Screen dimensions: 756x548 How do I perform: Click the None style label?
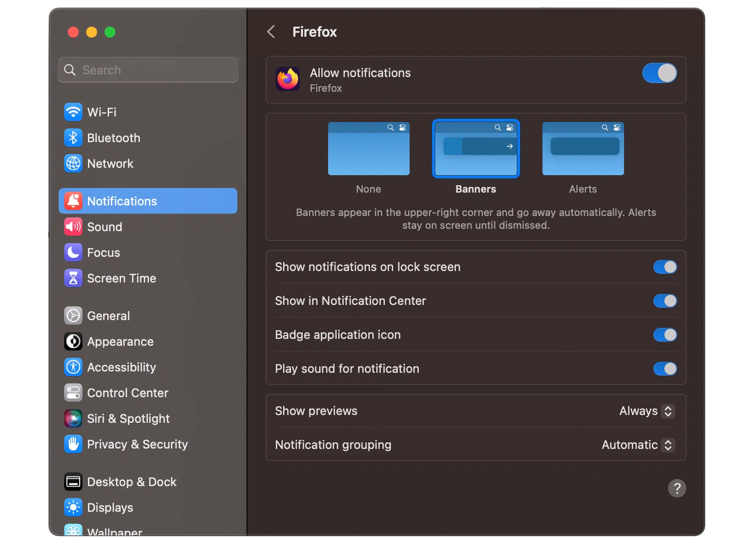pos(369,189)
